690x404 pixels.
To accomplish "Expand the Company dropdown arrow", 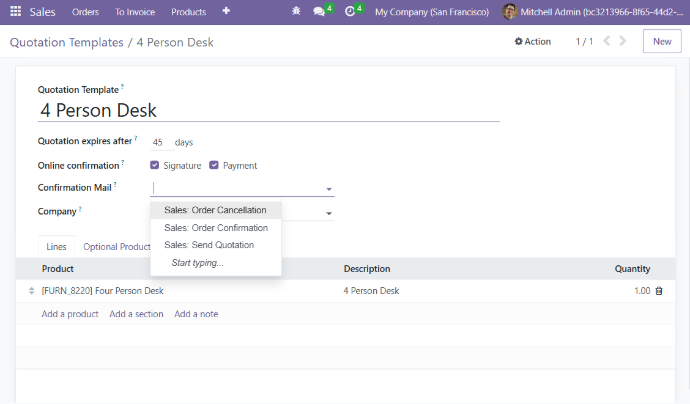I will (328, 213).
